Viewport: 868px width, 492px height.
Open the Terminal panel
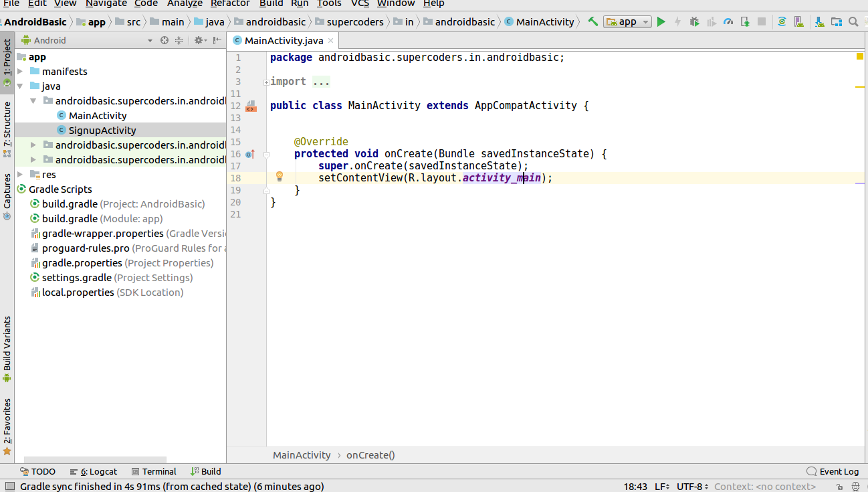(x=154, y=471)
